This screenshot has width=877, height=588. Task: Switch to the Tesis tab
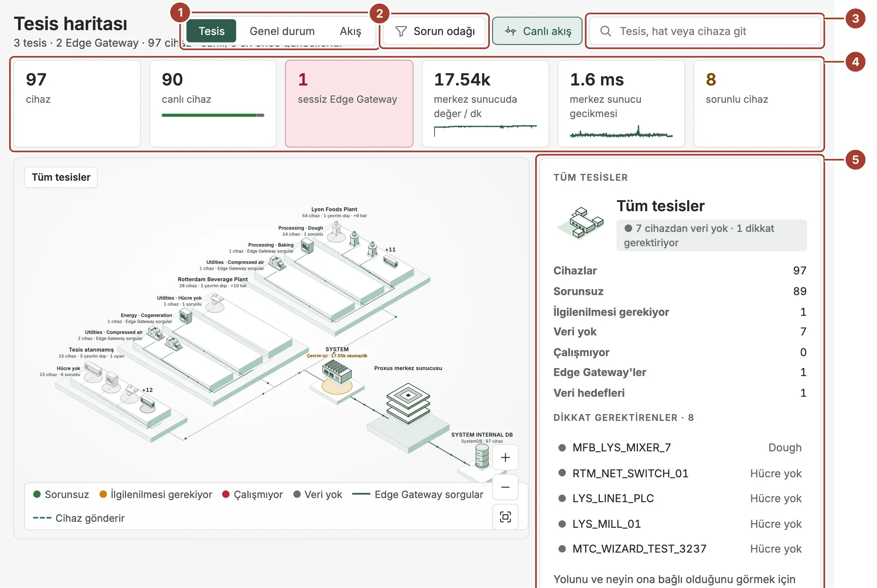coord(211,31)
